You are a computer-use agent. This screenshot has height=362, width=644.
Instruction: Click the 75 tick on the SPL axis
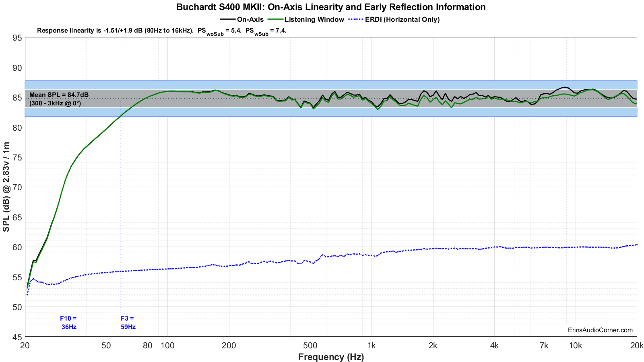click(17, 157)
